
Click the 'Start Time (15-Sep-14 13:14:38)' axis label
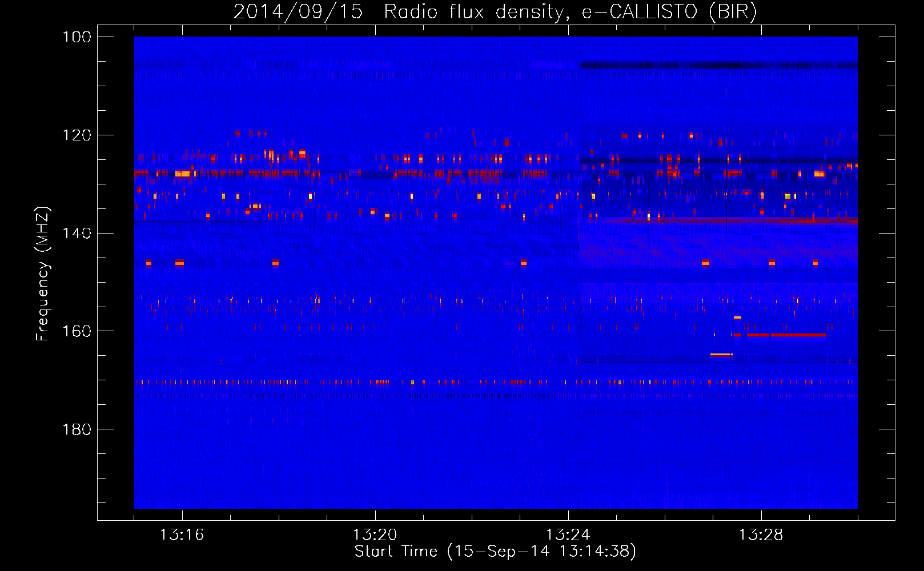pyautogui.click(x=495, y=552)
